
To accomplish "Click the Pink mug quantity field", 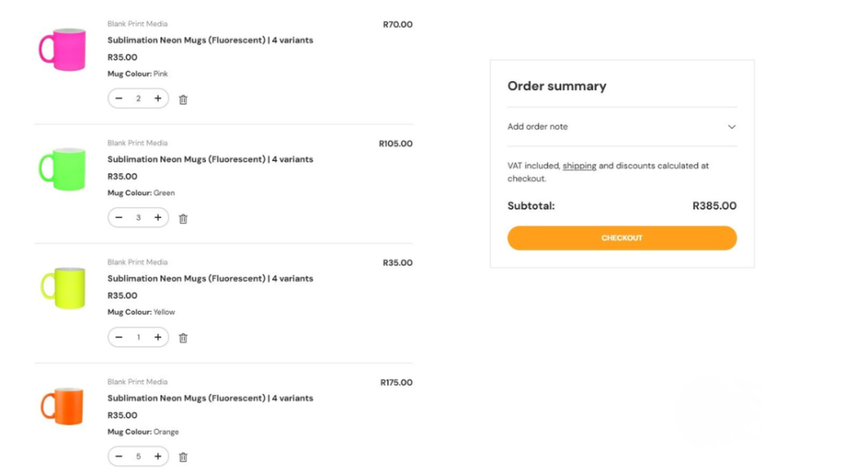I will click(138, 98).
